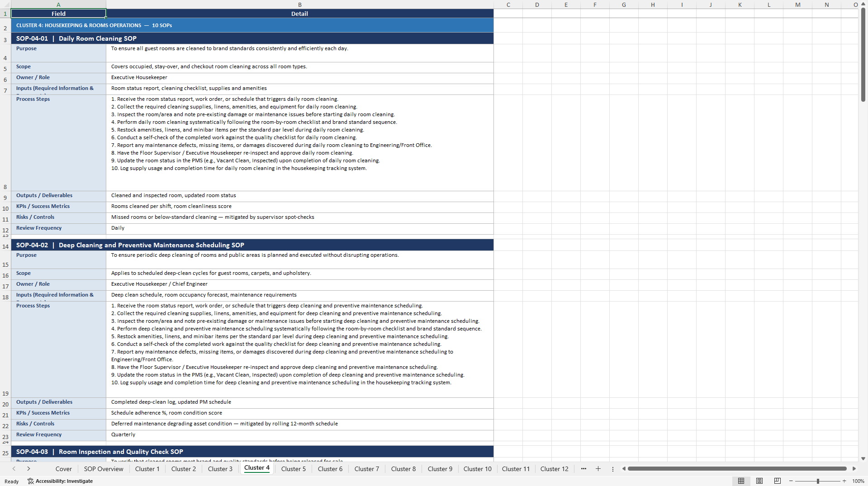This screenshot has width=868, height=486.
Task: Click 'Completed deep-clean log' outputs cell
Action: (x=299, y=402)
